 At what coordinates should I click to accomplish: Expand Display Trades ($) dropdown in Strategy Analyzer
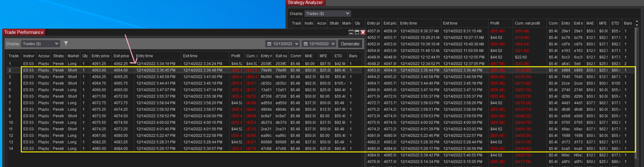coord(328,13)
